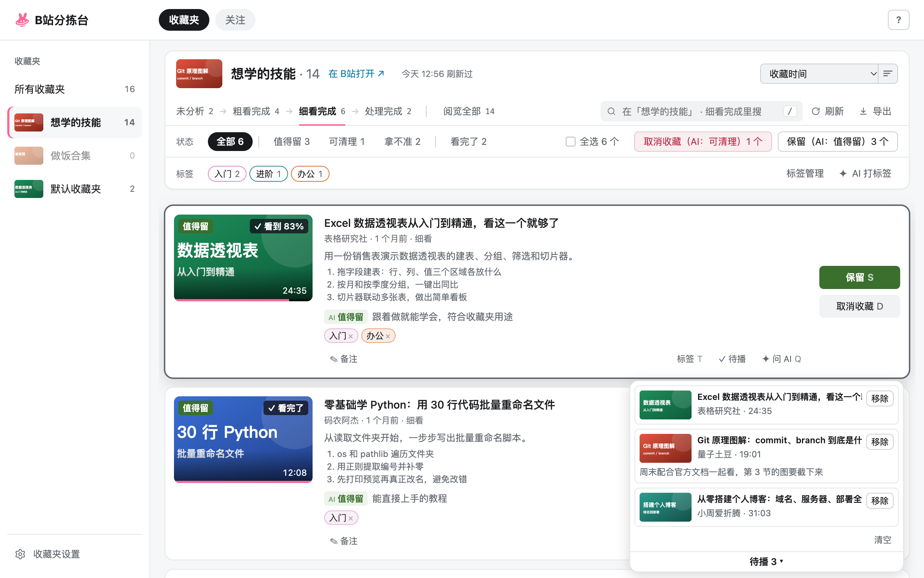924x578 pixels.
Task: Remove the Git 原理图解 item from queue
Action: click(x=879, y=442)
